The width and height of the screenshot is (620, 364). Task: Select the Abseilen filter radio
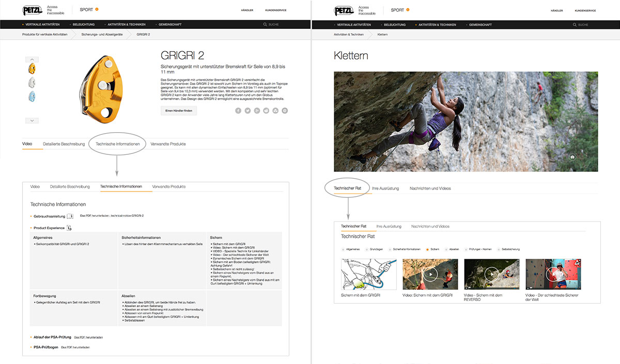(446, 249)
